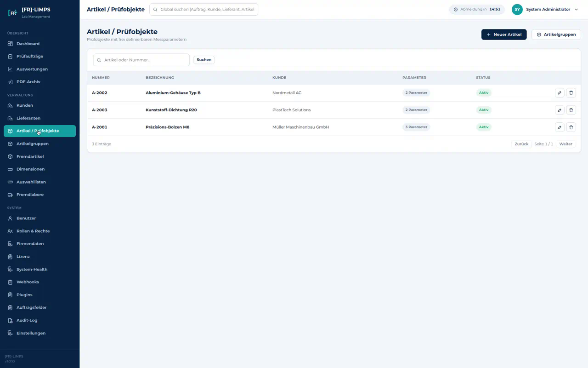The height and width of the screenshot is (368, 588).
Task: Click the Suchen button
Action: point(204,60)
